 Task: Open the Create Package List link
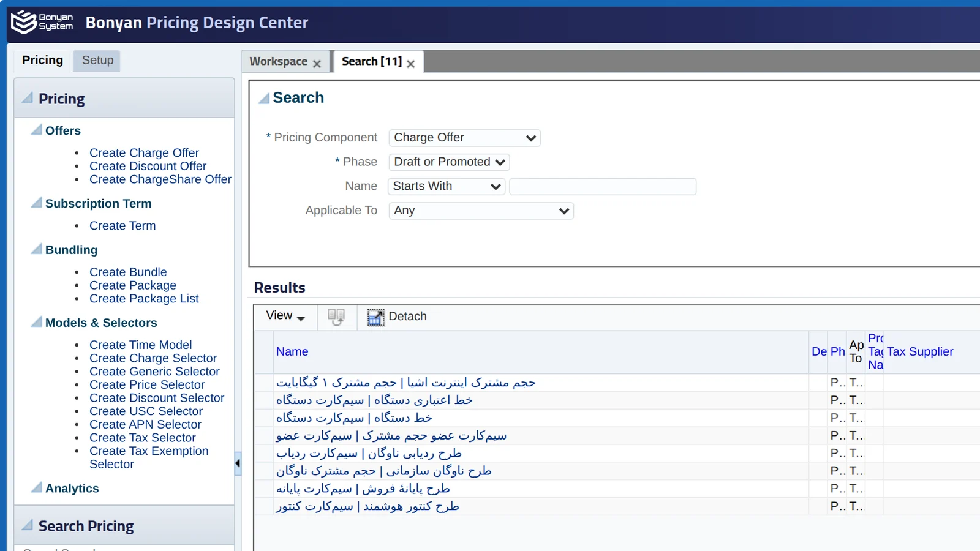[x=144, y=299]
